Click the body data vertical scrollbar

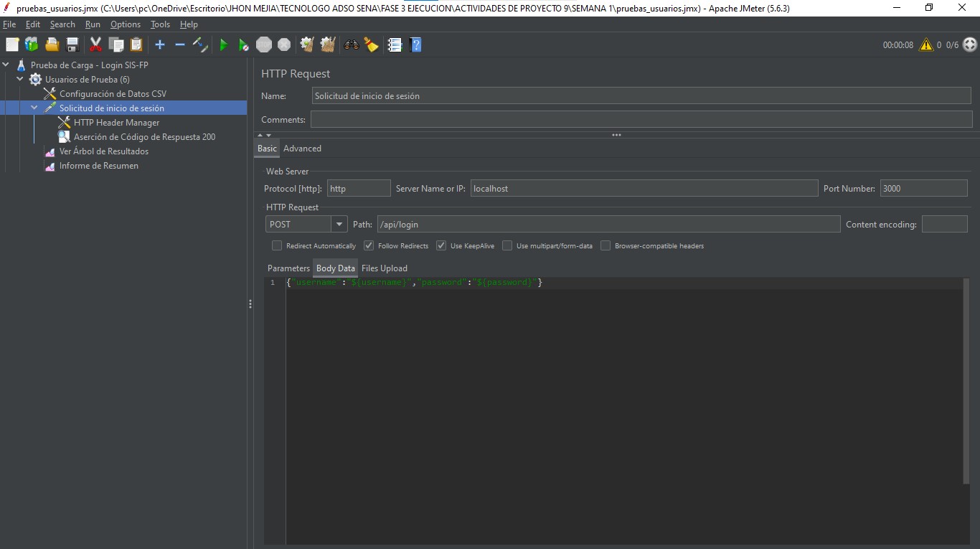[966, 382]
